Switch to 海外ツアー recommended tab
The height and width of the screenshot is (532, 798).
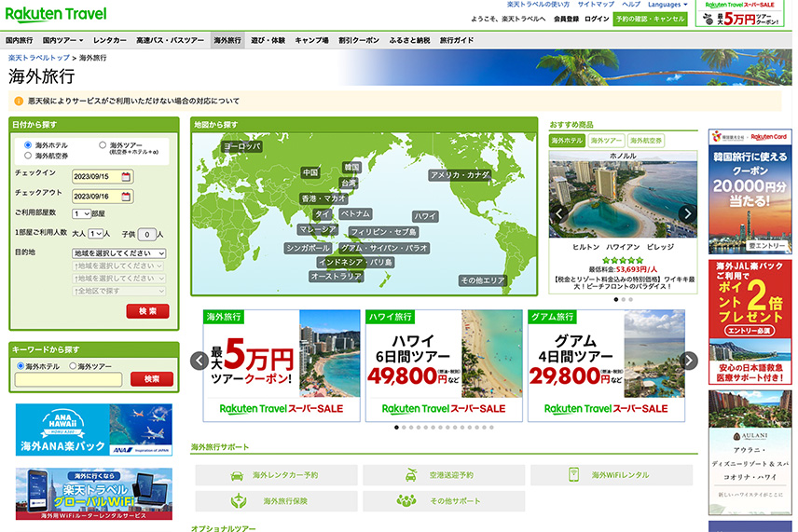[606, 141]
